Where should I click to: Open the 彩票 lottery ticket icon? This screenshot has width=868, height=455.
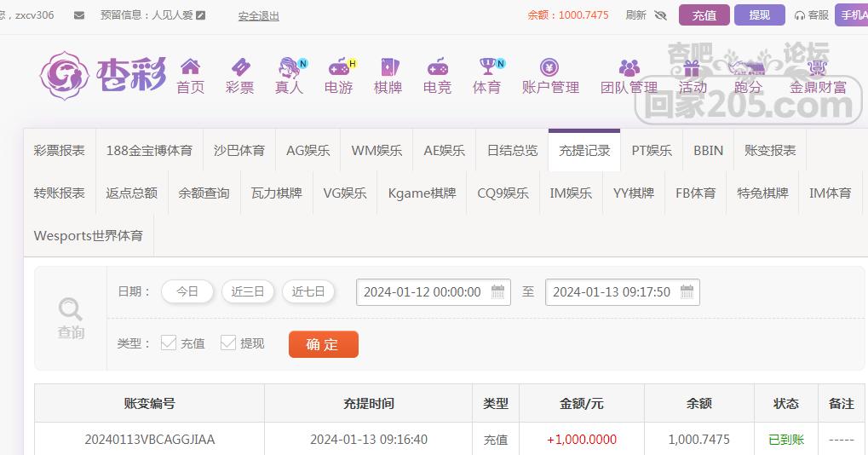tap(239, 67)
